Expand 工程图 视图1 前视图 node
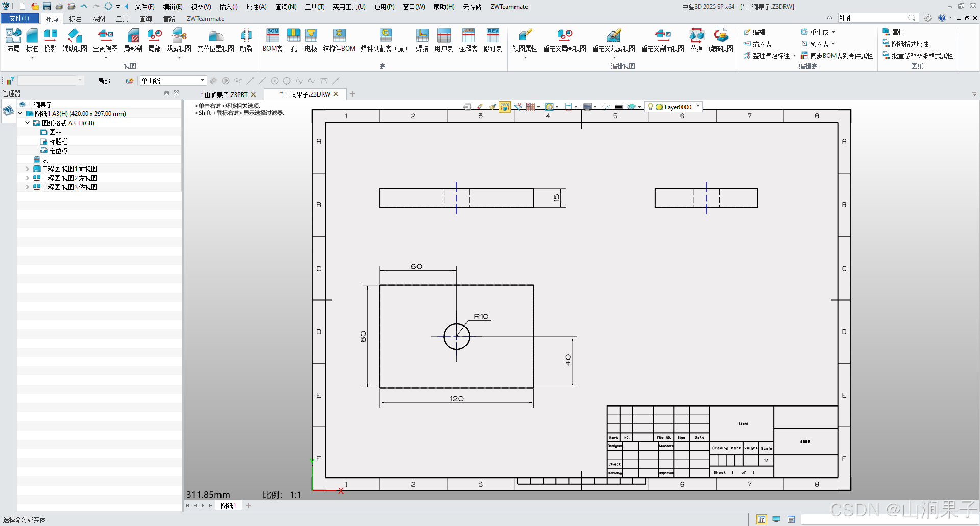 pyautogui.click(x=27, y=169)
